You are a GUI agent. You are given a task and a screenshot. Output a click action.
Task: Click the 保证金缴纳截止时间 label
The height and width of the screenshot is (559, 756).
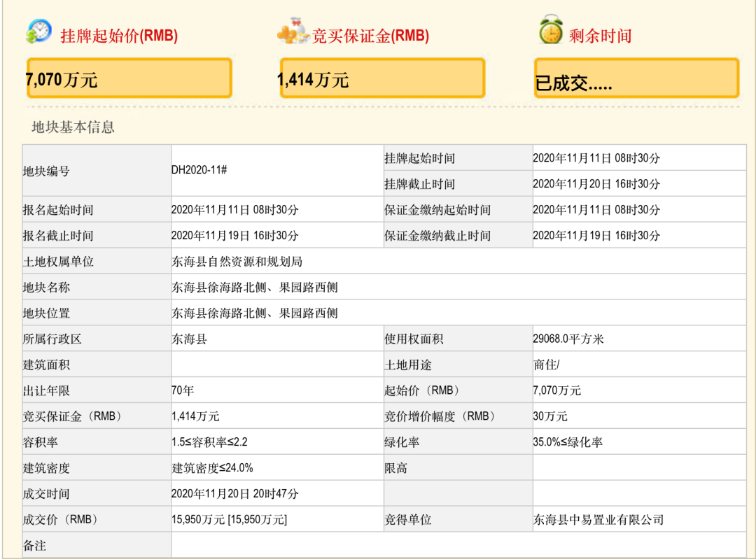[x=437, y=236]
